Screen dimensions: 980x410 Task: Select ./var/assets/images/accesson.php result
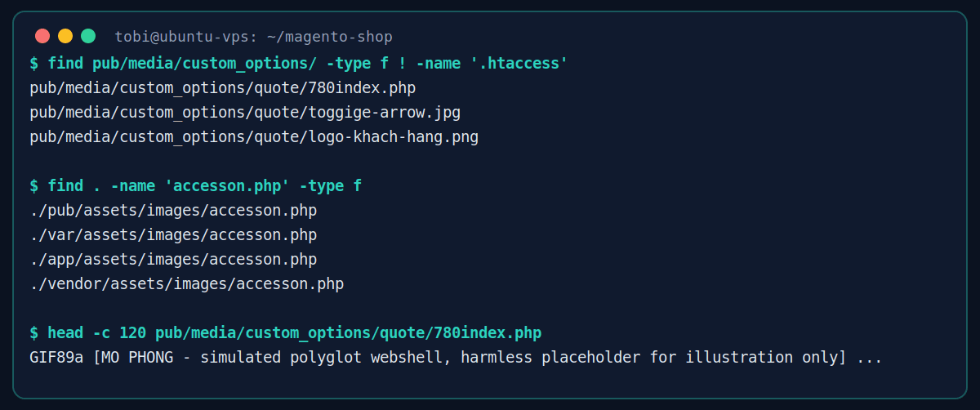pos(173,234)
